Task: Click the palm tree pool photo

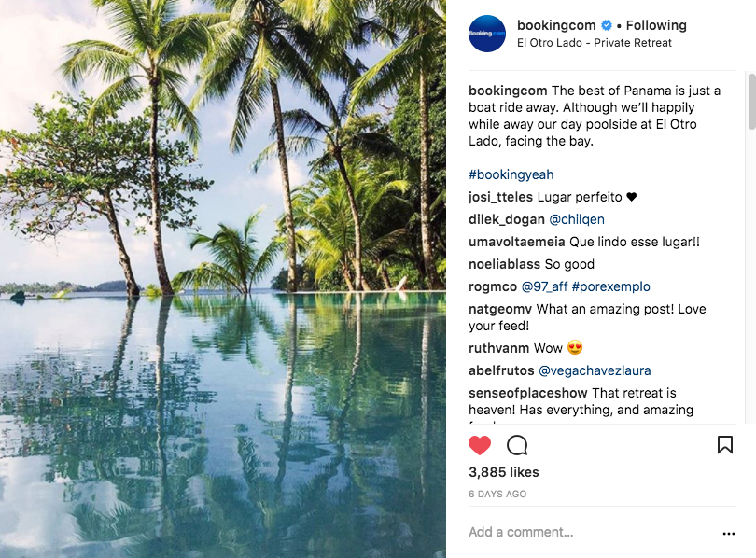Action: tap(223, 279)
